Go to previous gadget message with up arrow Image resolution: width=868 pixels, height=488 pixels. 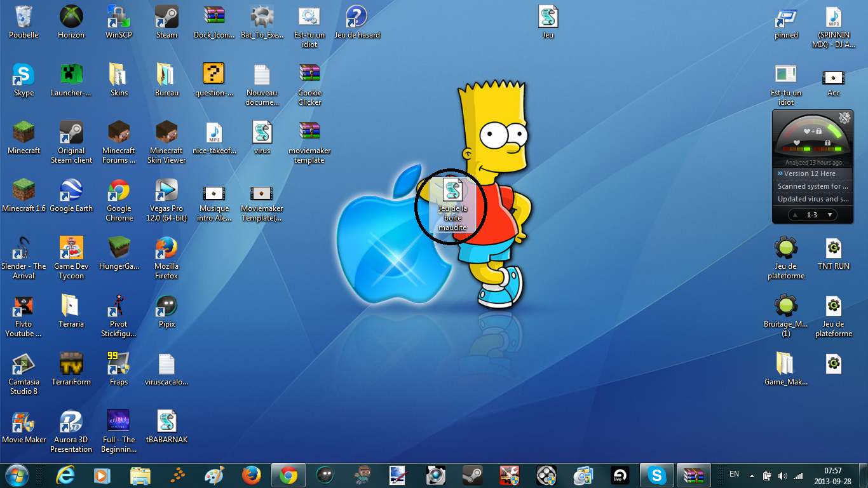(x=795, y=215)
